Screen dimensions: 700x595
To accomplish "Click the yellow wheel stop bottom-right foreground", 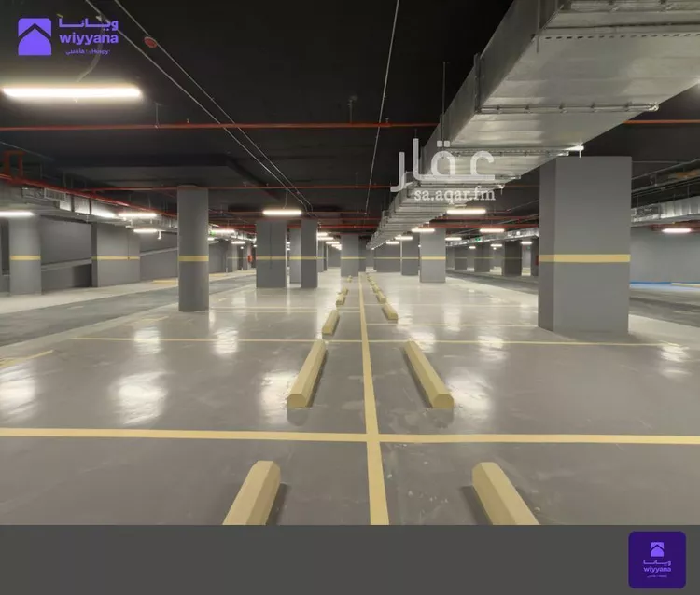I will [504, 493].
